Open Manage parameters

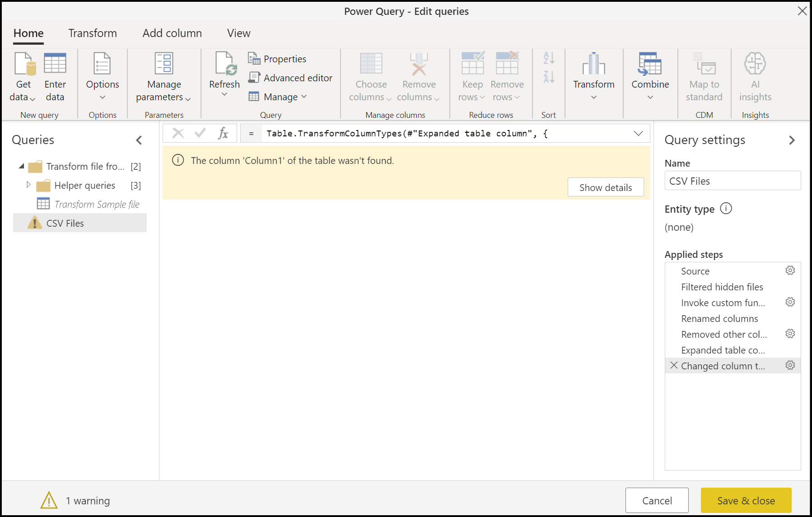[x=163, y=77]
